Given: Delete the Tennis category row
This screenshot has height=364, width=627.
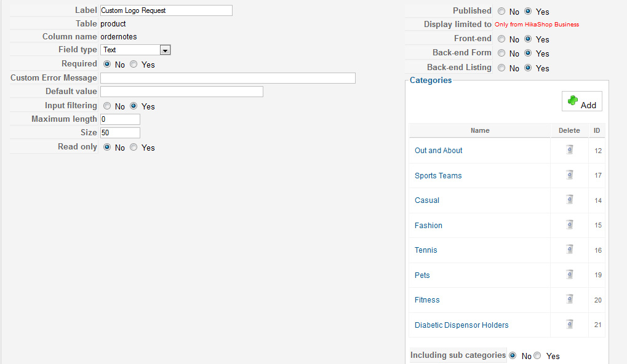Looking at the screenshot, I should 570,250.
